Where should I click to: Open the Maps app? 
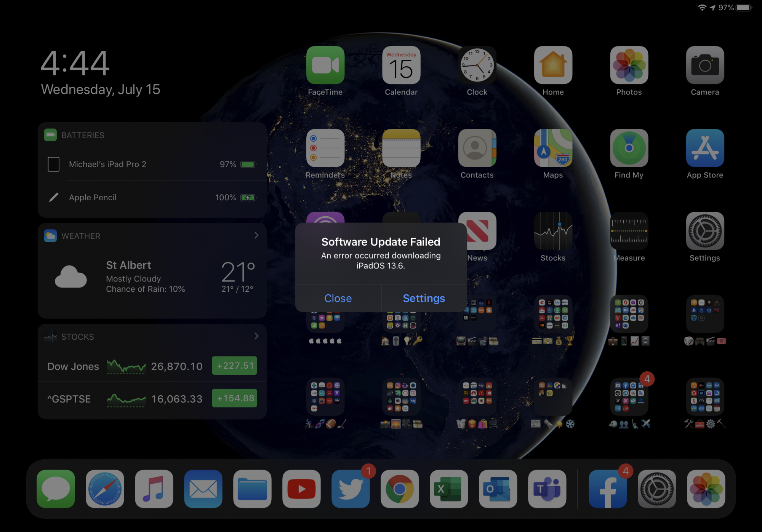click(x=553, y=149)
